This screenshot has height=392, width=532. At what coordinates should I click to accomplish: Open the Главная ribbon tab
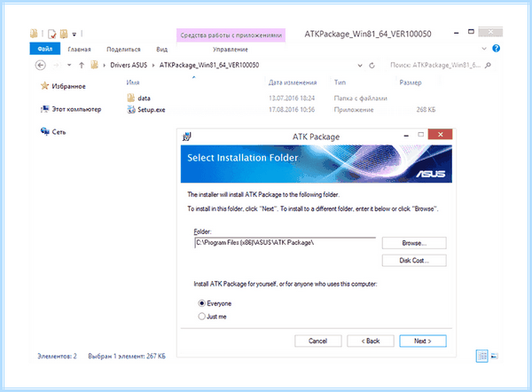tap(79, 50)
